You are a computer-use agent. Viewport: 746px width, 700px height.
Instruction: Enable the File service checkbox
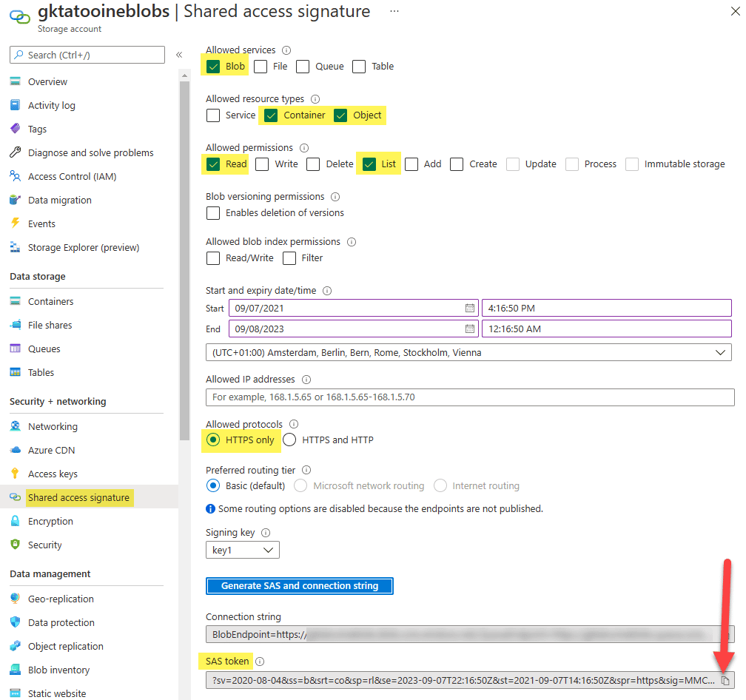click(261, 67)
